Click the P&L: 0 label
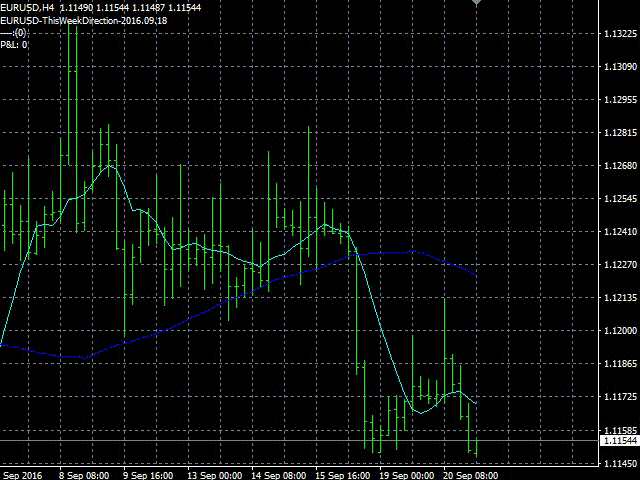Viewport: 640px width, 480px height. click(16, 44)
